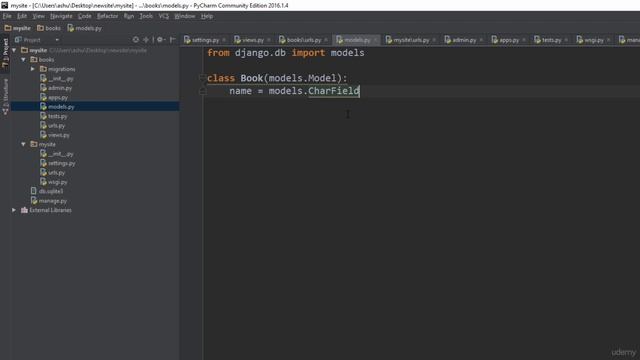Select admin.py in books folder
Screen dimensions: 640x360
click(60, 88)
